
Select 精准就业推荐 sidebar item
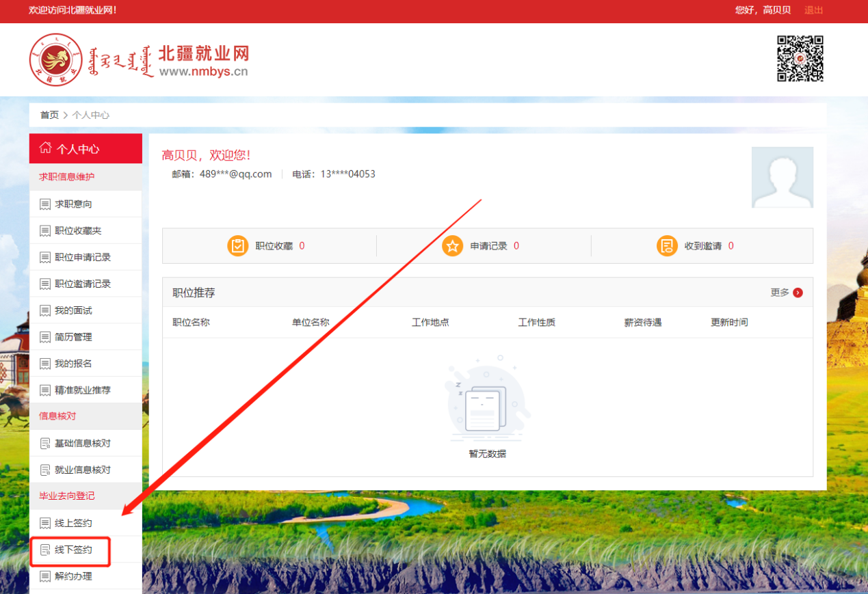coord(83,391)
